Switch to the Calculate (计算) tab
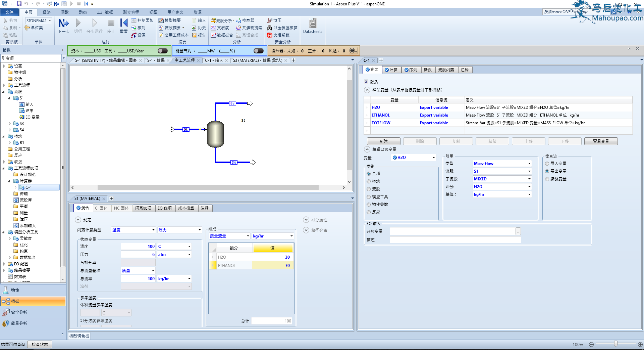Viewport: 644px width, 350px height. (391, 70)
